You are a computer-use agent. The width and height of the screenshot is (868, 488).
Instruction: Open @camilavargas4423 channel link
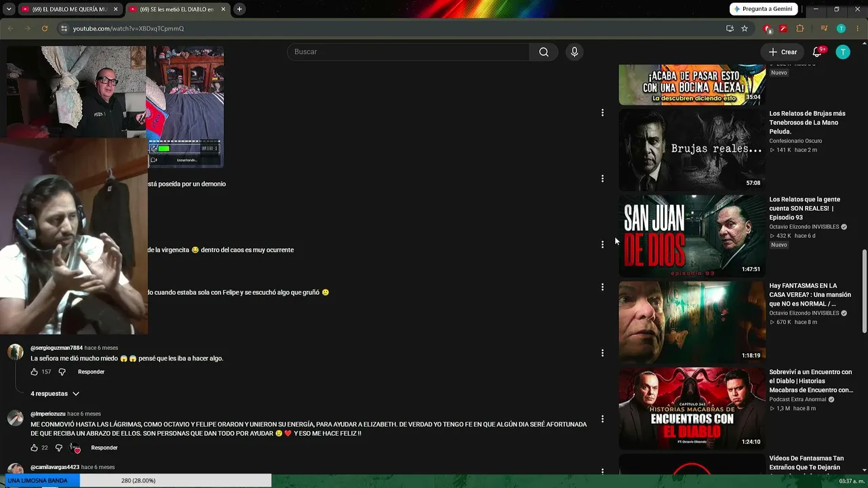coord(55,468)
